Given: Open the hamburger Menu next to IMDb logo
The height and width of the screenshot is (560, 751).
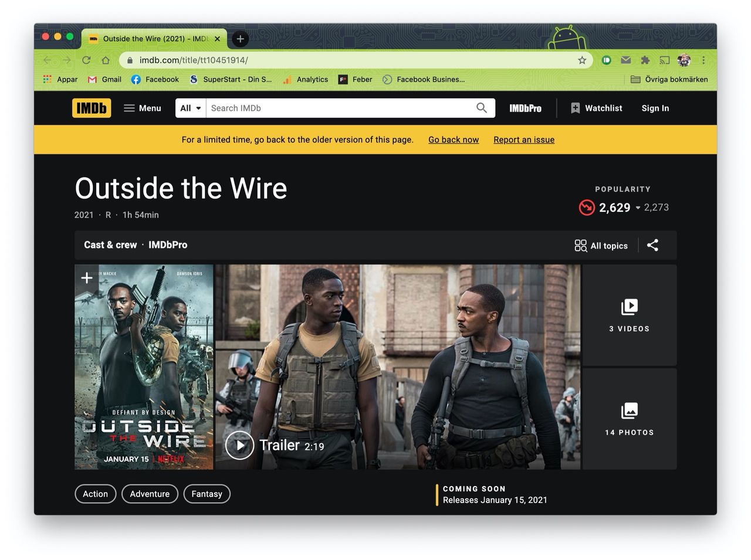Looking at the screenshot, I should pos(142,108).
